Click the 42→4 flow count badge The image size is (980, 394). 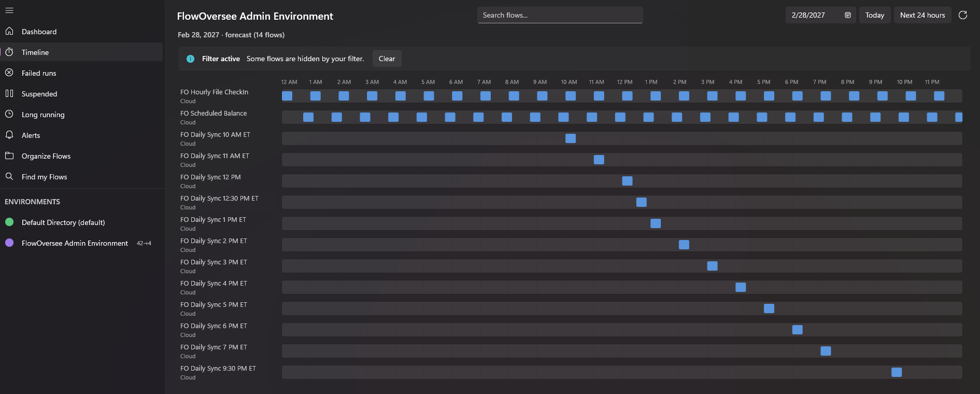(x=144, y=243)
